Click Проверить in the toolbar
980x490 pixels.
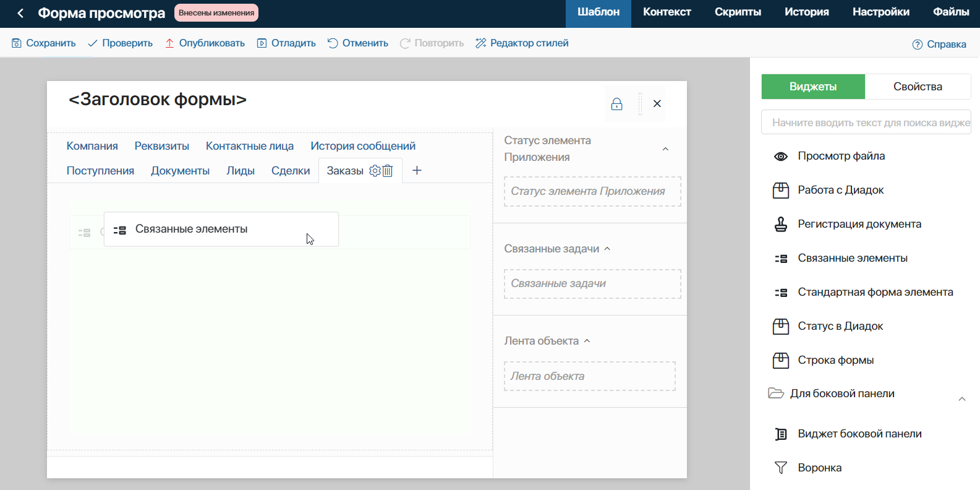click(120, 43)
